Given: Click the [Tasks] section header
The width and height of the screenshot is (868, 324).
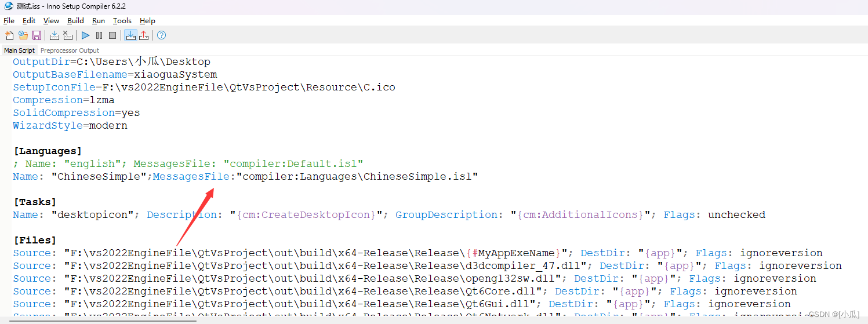Looking at the screenshot, I should pos(35,202).
